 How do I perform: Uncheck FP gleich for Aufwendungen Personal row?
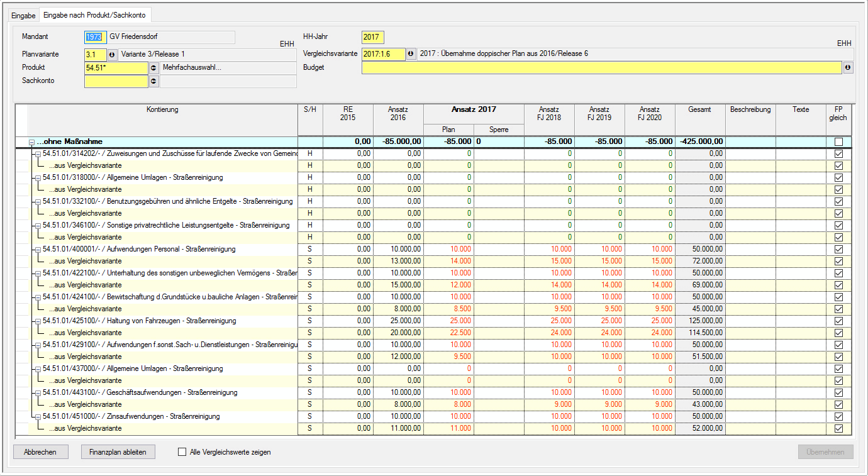click(x=838, y=249)
